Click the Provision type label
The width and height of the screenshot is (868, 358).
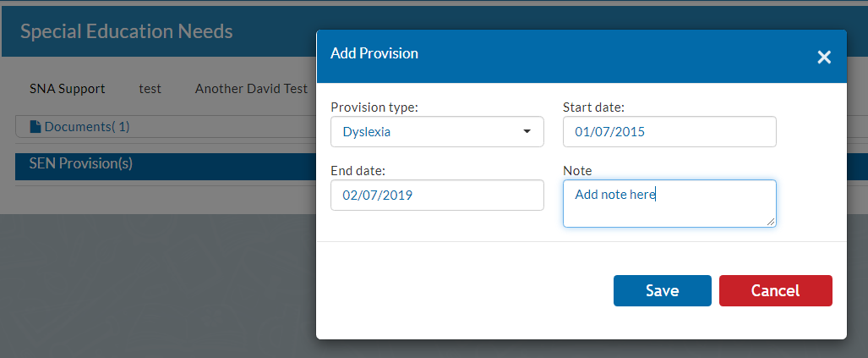tap(374, 107)
